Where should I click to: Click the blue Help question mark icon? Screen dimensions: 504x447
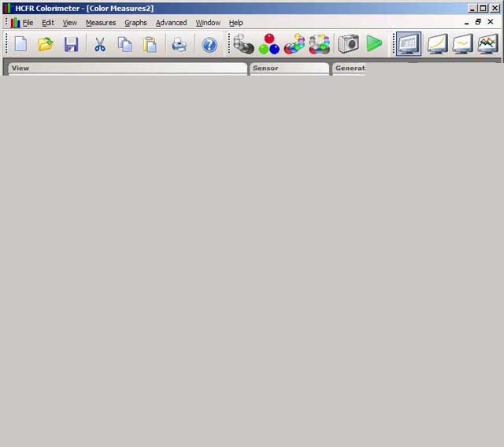click(209, 45)
